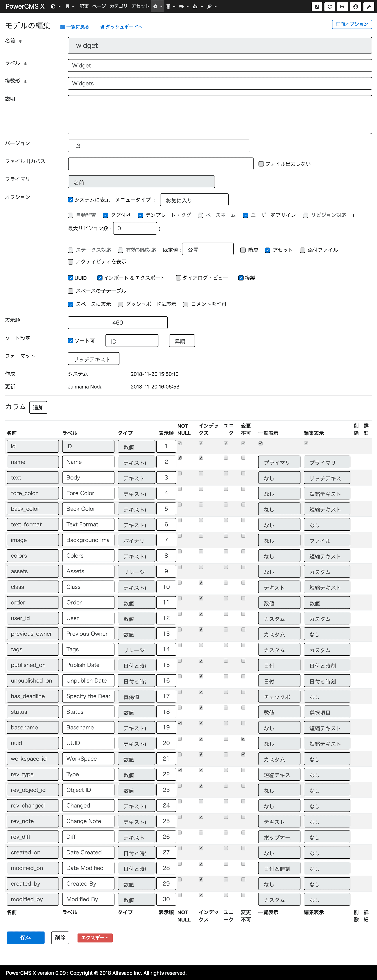This screenshot has width=377, height=980.
Task: Open the 昇順 sort order dropdown
Action: (182, 341)
